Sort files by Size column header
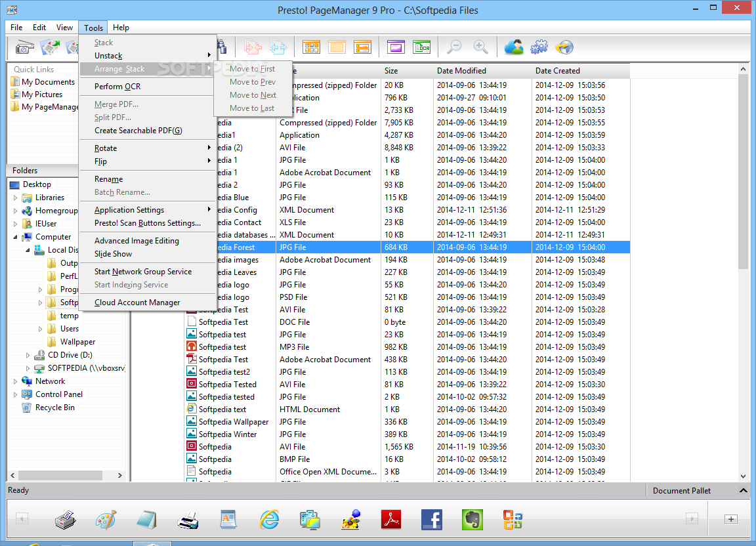The image size is (756, 546). (x=407, y=70)
